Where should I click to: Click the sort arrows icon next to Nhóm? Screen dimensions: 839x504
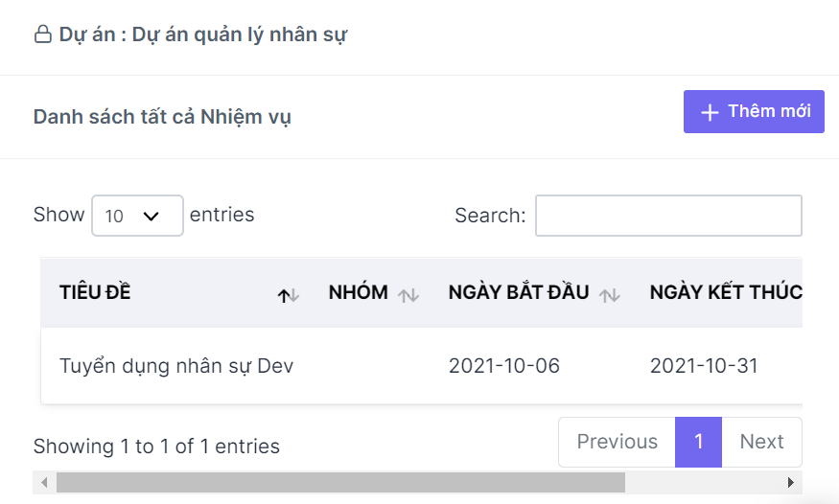408,295
